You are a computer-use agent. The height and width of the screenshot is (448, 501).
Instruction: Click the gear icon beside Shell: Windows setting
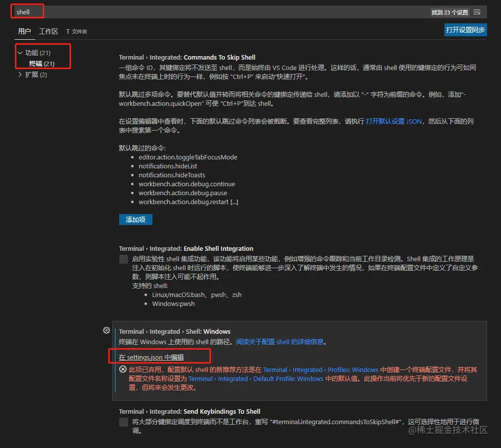pos(106,330)
